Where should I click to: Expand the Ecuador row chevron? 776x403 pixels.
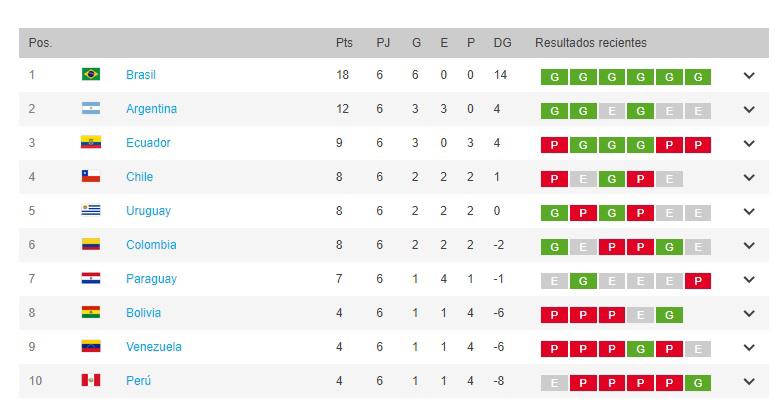pyautogui.click(x=749, y=143)
